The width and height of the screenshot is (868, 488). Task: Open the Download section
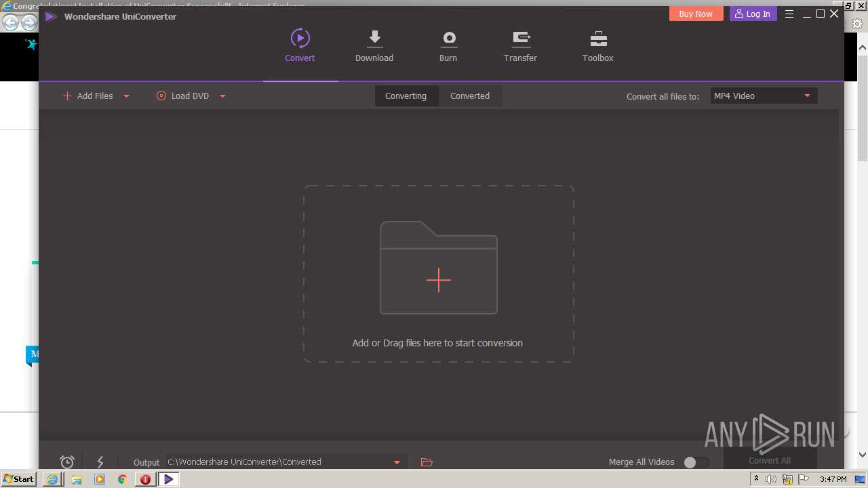click(x=374, y=45)
